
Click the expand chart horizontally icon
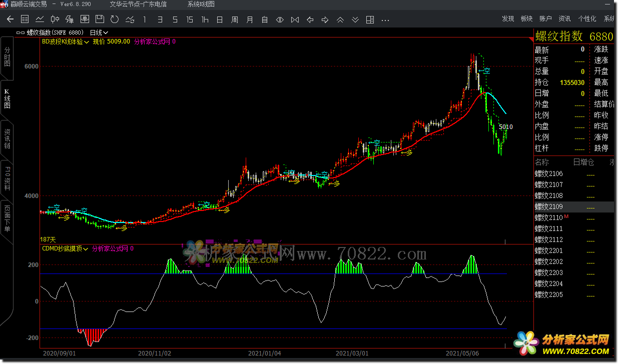tap(280, 19)
